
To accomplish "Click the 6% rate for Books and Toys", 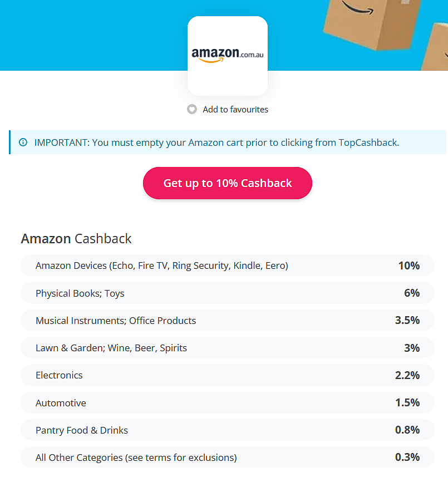I will coord(412,293).
